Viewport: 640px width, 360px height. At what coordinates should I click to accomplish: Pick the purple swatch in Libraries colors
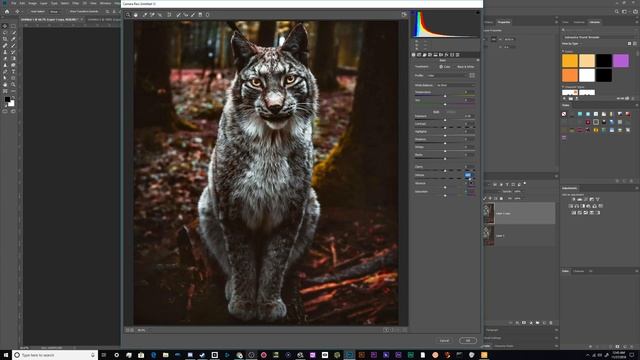pos(620,61)
